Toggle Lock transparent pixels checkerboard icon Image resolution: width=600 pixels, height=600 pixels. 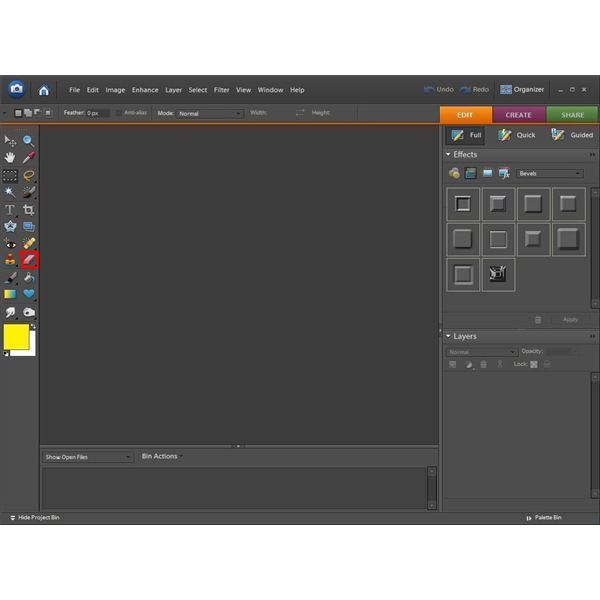tap(534, 364)
